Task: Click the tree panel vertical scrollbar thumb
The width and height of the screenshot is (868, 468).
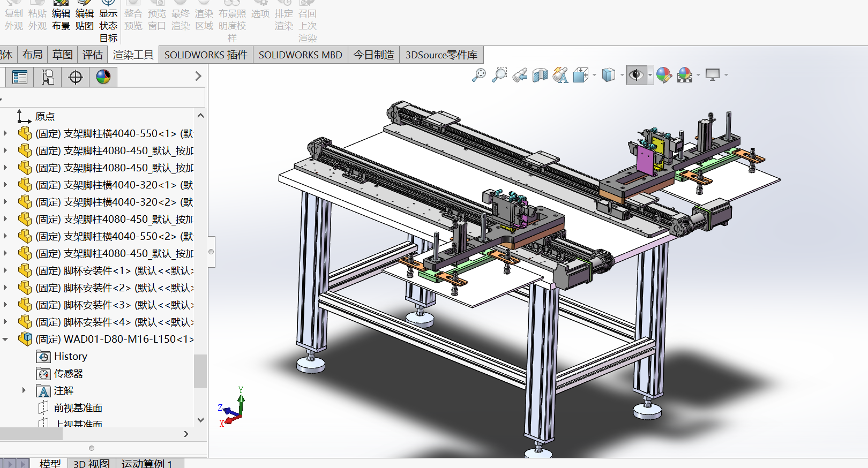Action: (200, 371)
